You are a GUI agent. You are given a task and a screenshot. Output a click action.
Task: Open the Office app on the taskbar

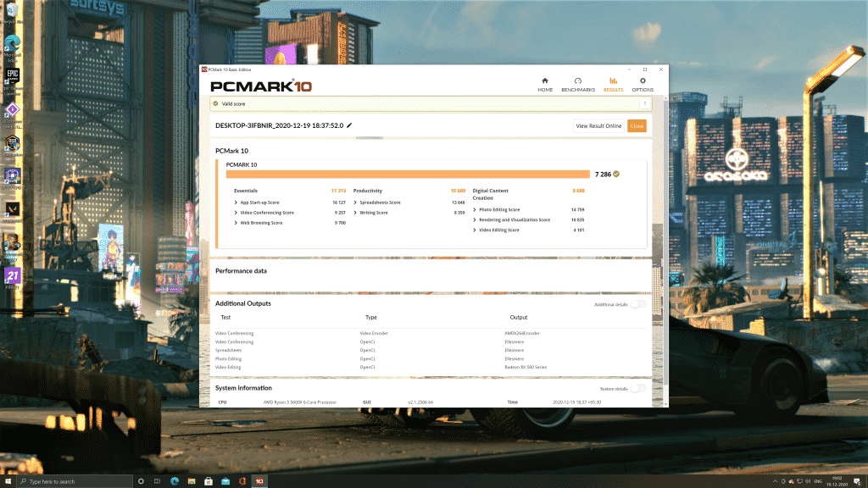coord(242,481)
